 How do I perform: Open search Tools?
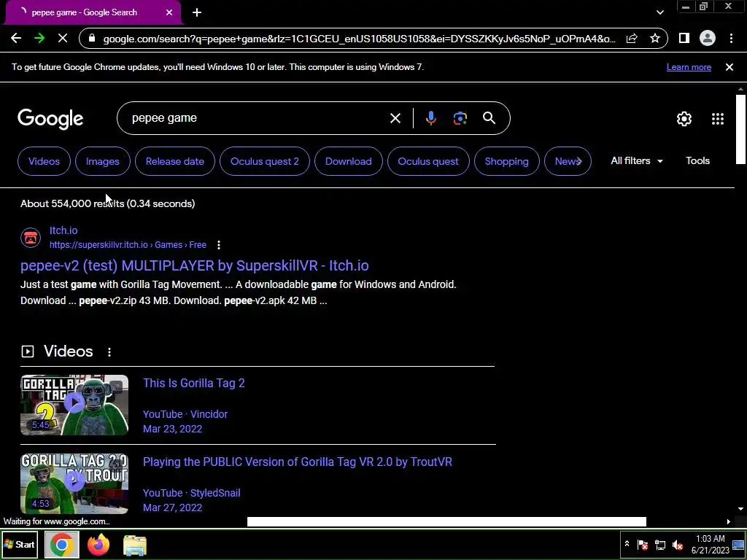coord(697,161)
